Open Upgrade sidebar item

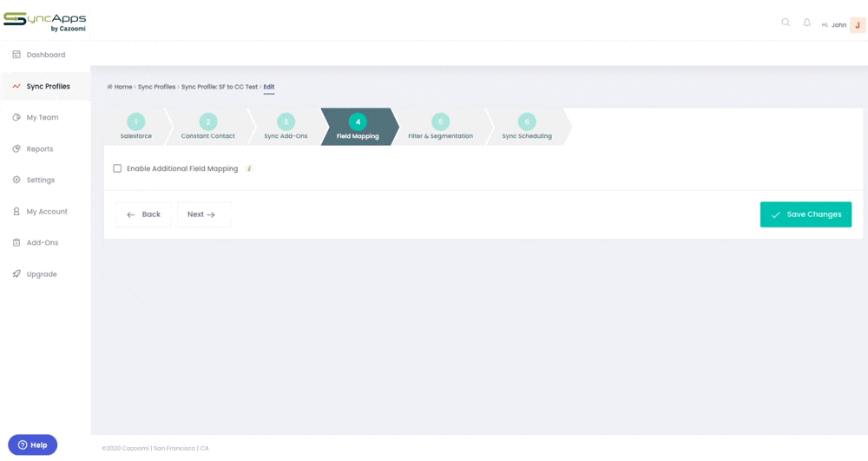(45, 274)
